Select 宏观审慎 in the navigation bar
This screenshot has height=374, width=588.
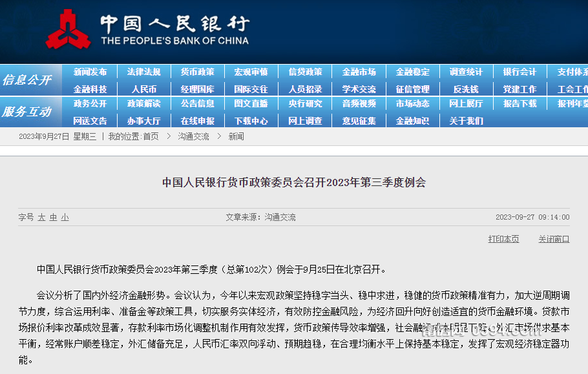coord(251,72)
